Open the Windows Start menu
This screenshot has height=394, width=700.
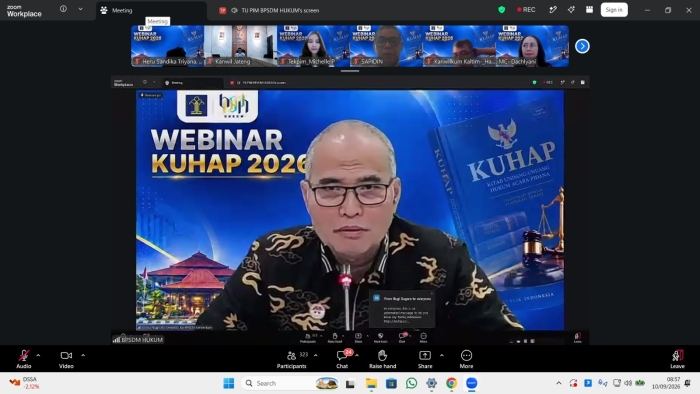click(x=229, y=383)
